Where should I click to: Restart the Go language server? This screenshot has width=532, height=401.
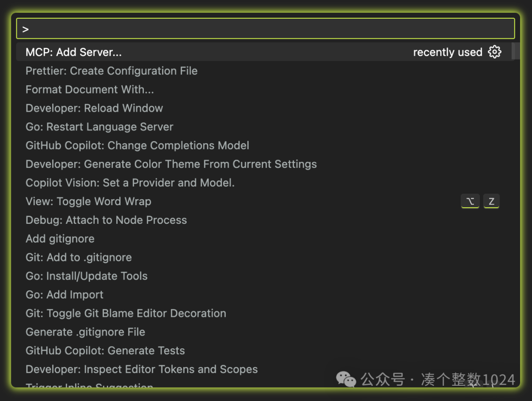point(99,127)
